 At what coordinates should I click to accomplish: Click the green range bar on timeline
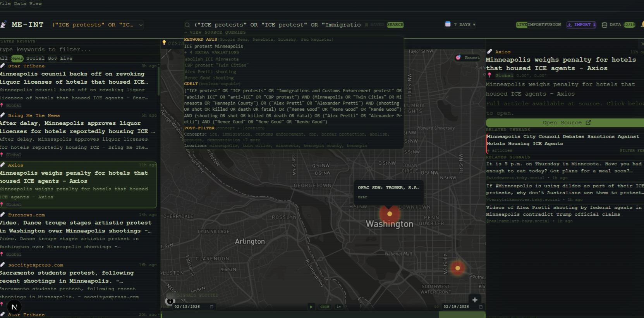(462, 315)
